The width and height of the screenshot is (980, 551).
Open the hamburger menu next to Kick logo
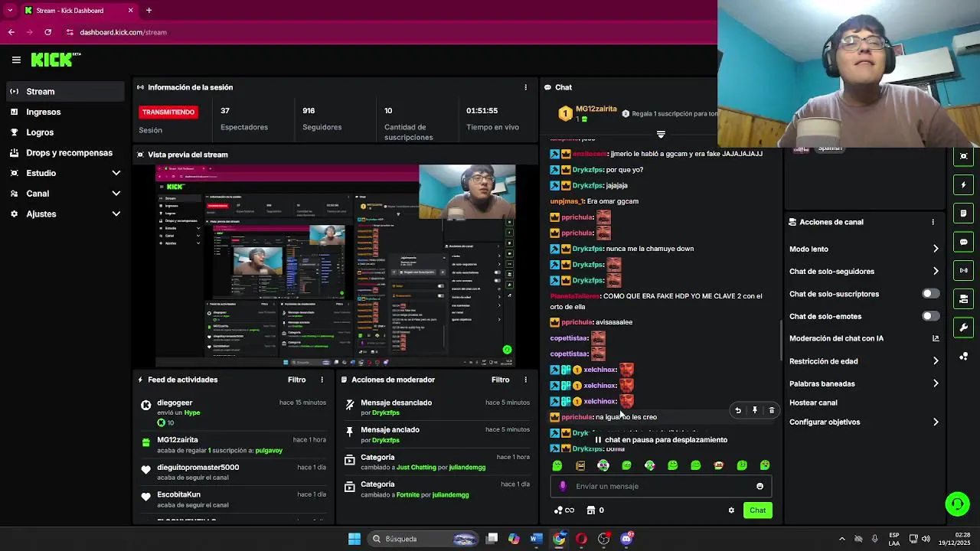coord(16,60)
